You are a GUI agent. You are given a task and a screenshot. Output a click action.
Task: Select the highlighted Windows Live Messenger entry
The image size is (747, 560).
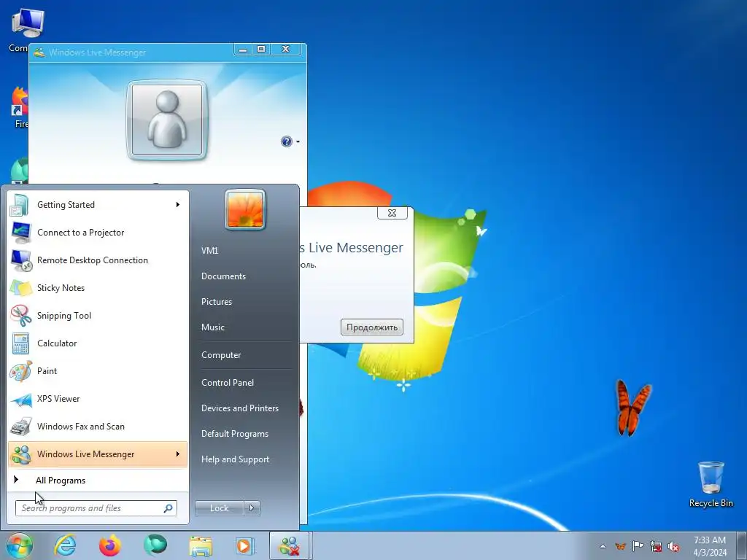click(x=98, y=454)
